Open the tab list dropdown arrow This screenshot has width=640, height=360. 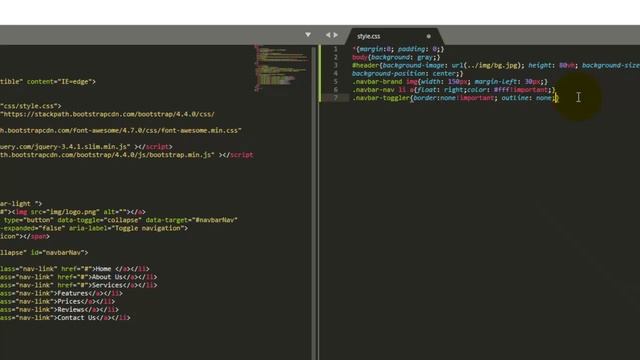[308, 35]
